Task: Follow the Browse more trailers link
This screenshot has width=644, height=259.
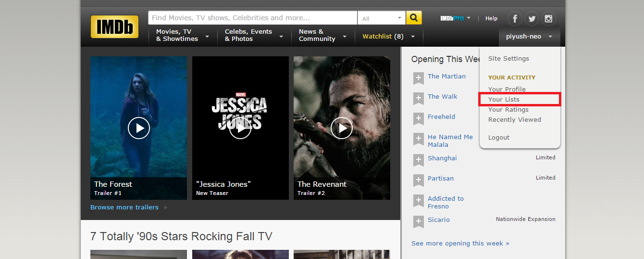Action: [x=124, y=207]
